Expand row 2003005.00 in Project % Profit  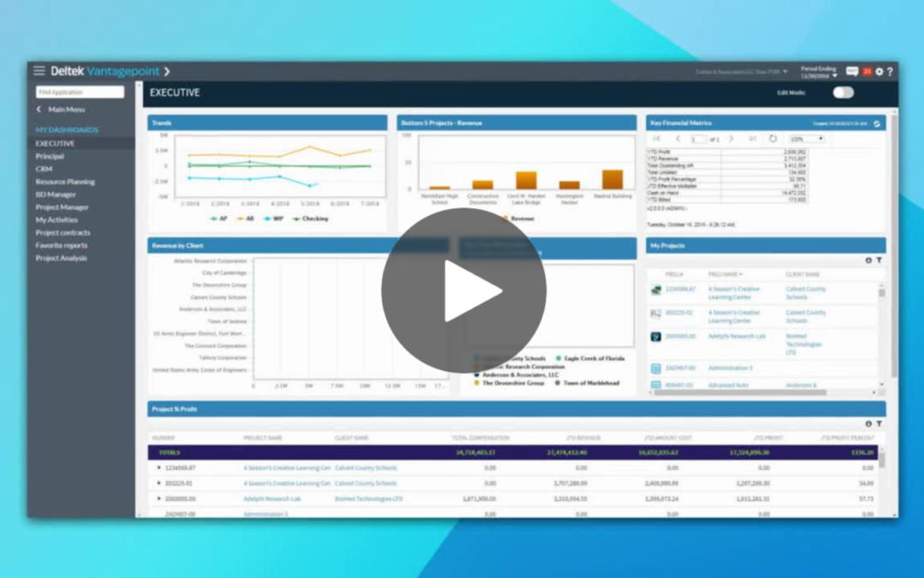158,498
